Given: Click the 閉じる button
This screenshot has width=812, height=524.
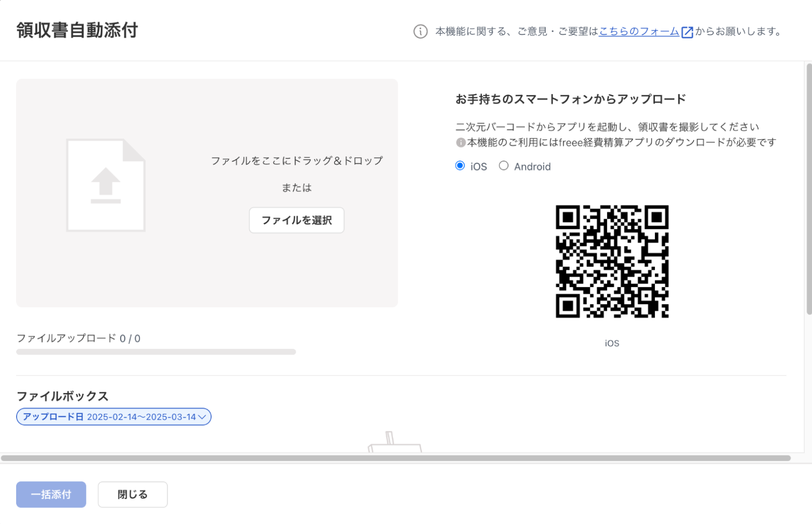Looking at the screenshot, I should 133,494.
